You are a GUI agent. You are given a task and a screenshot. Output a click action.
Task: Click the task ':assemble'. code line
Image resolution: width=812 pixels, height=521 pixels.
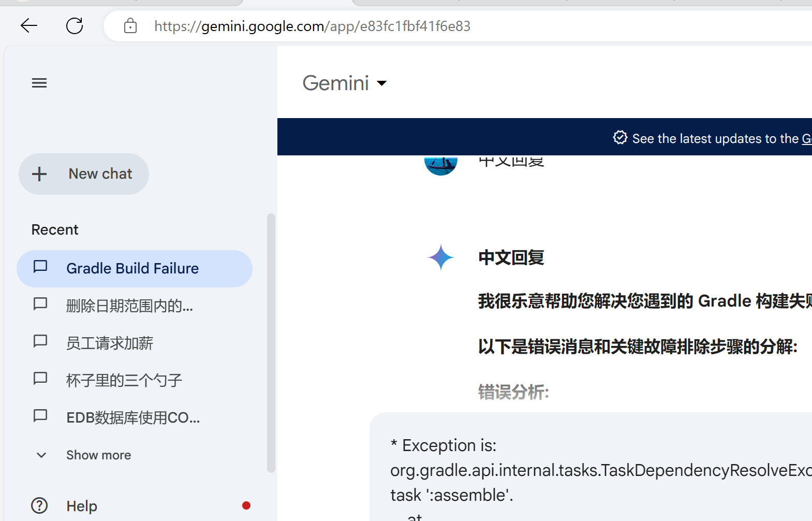coord(452,495)
